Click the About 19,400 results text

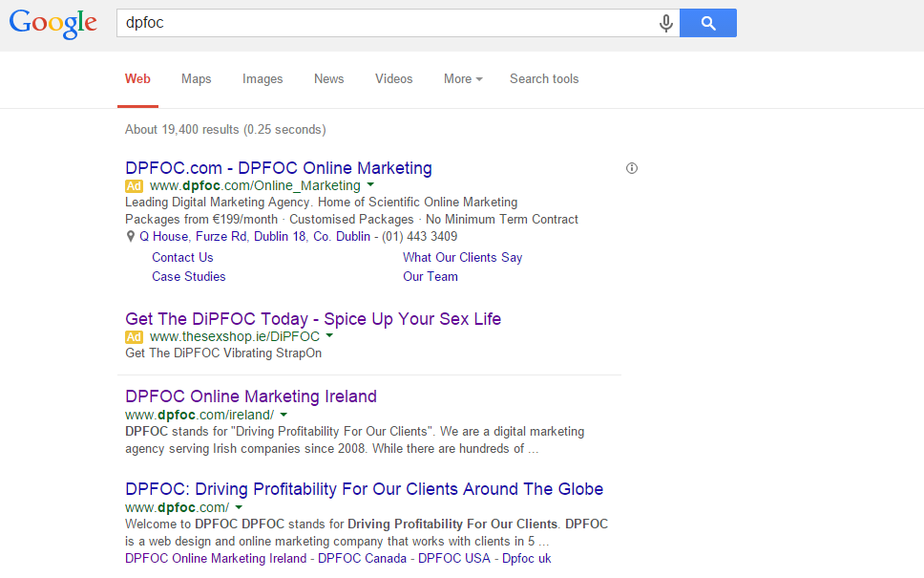pos(225,130)
